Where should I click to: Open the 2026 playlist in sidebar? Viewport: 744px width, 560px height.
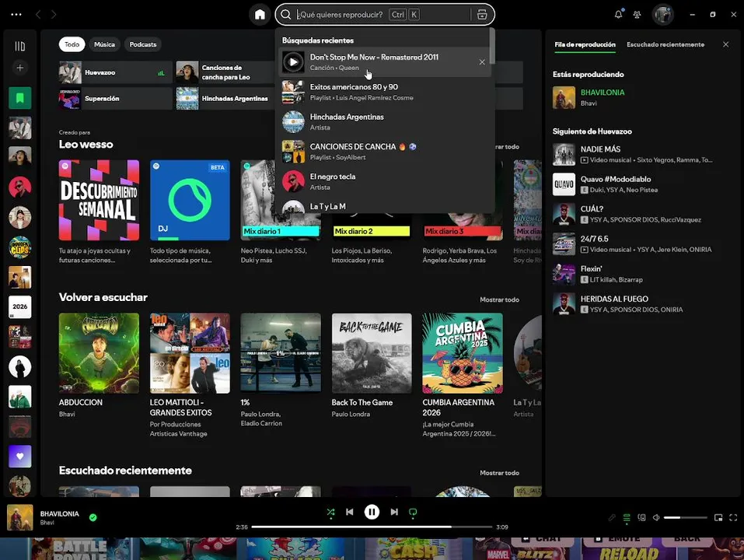[x=20, y=306]
